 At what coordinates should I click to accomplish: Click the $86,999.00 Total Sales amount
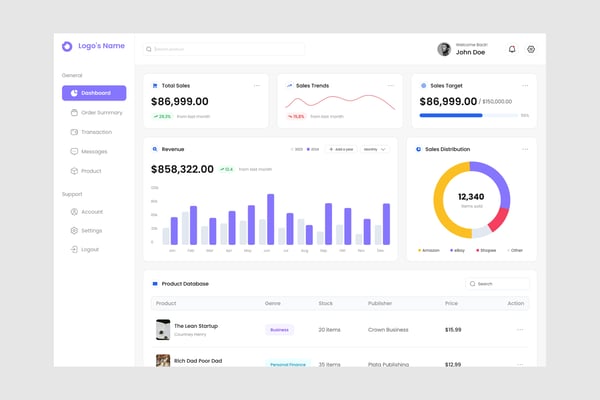pos(180,101)
